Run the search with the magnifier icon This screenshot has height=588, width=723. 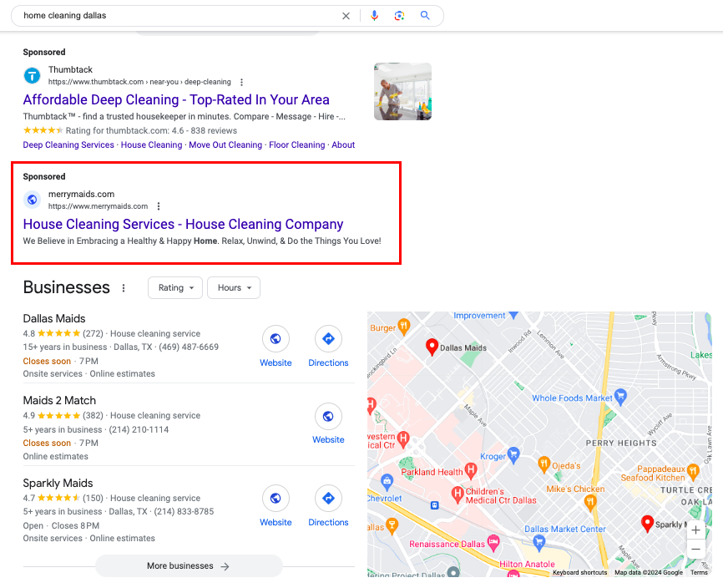coord(425,15)
